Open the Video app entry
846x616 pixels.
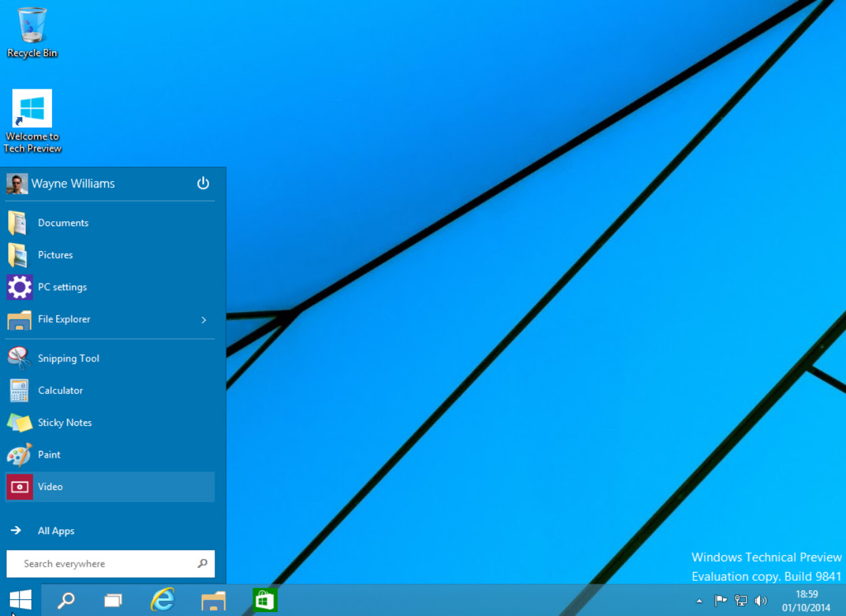click(x=110, y=487)
